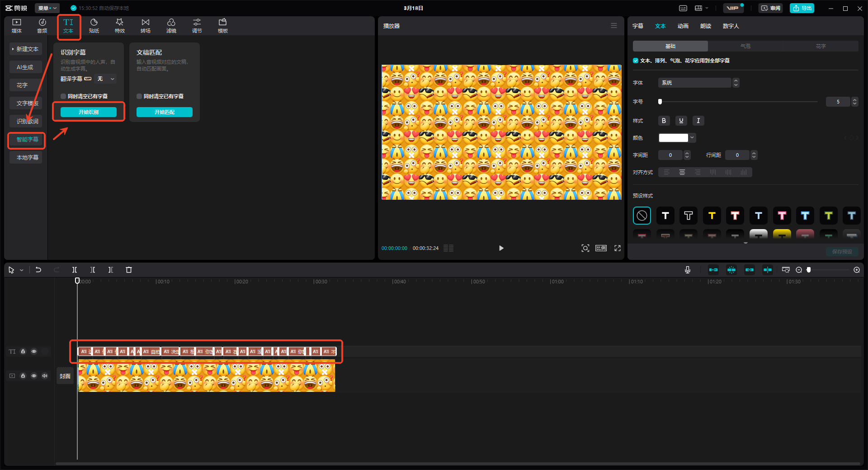Click the trim-right (delete right) tool
The height and width of the screenshot is (470, 868).
pos(111,270)
